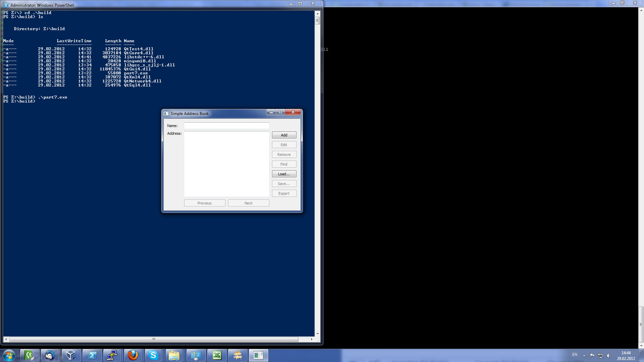Image resolution: width=644 pixels, height=362 pixels.
Task: Open Qt Creator from the taskbar
Action: pyautogui.click(x=30, y=355)
